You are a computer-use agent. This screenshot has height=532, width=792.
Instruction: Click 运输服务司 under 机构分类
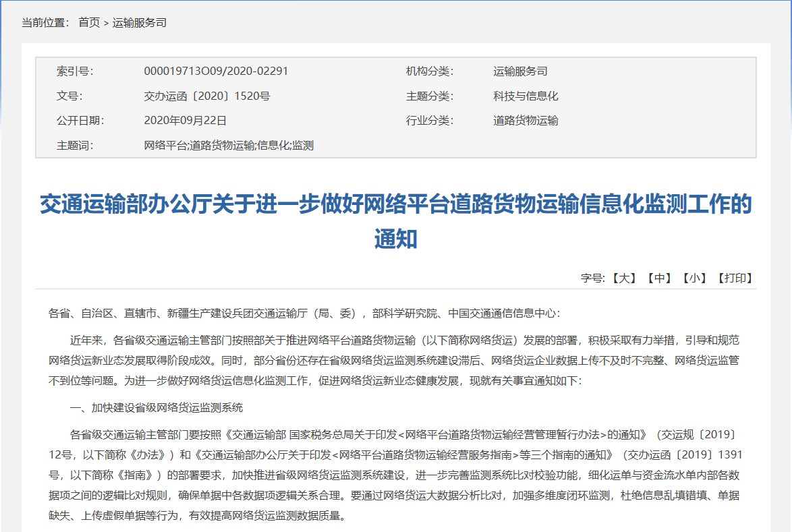520,71
